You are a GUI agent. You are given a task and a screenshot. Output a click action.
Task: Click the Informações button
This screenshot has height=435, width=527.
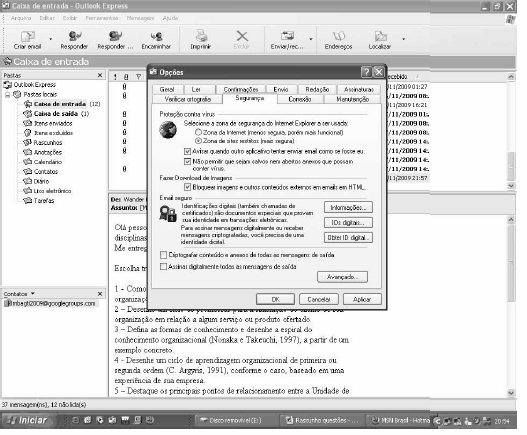(348, 208)
